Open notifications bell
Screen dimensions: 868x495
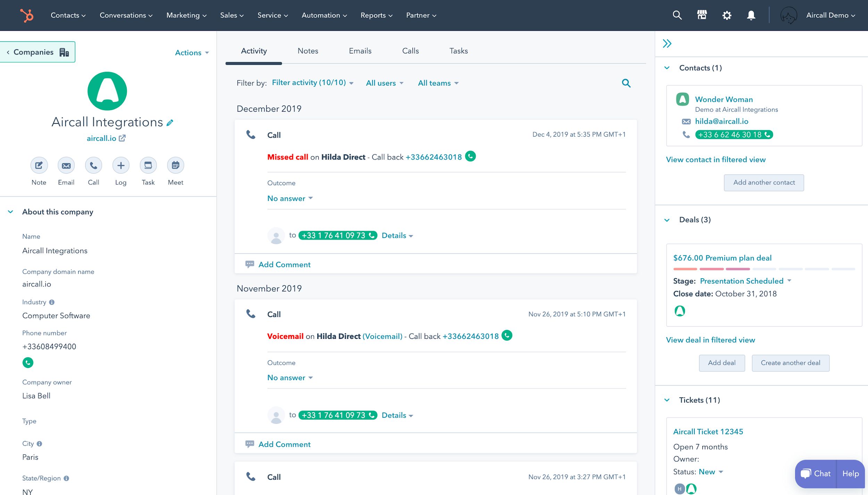coord(751,15)
